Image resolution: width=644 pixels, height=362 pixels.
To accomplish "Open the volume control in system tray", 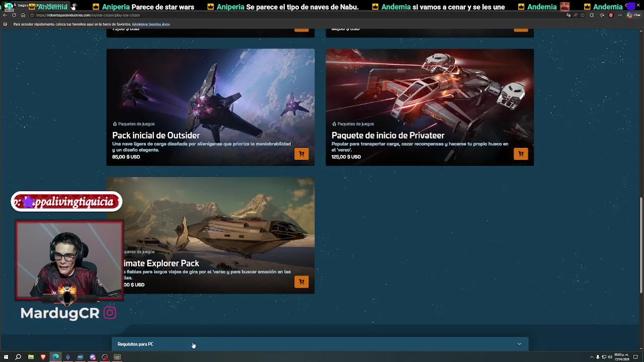I will tap(610, 357).
